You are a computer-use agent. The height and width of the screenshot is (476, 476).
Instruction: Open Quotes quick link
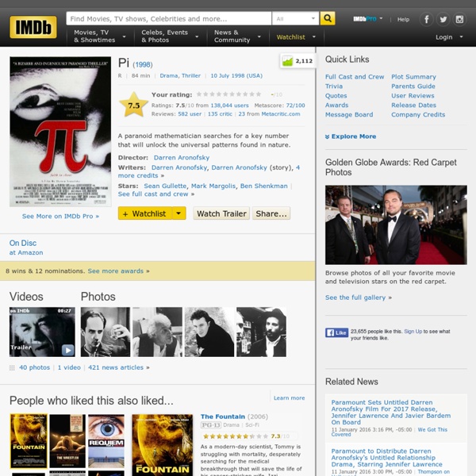[x=336, y=96]
